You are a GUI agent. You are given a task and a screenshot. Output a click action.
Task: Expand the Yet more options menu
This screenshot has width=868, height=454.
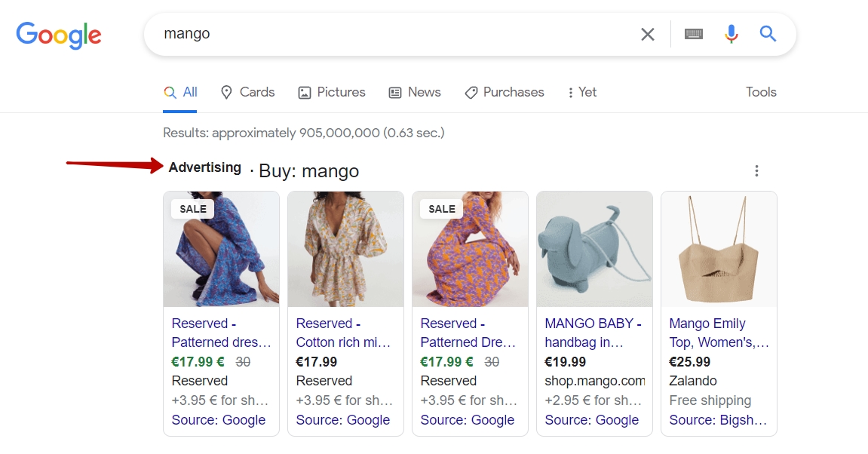click(581, 92)
